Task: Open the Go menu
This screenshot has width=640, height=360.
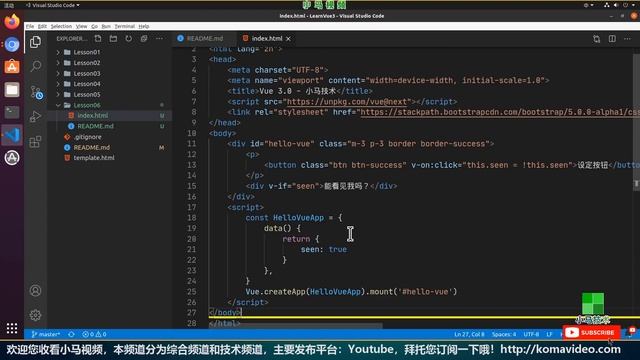Action: coord(94,26)
